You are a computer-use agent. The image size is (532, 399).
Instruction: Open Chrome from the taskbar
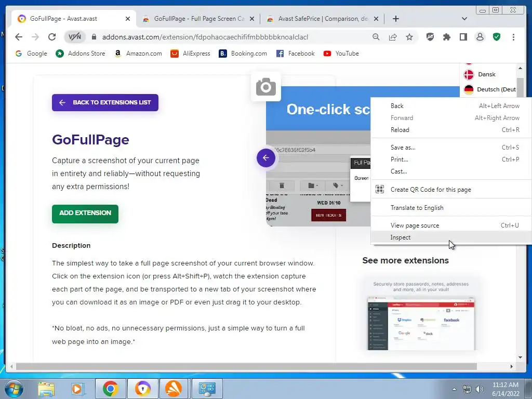pyautogui.click(x=111, y=389)
